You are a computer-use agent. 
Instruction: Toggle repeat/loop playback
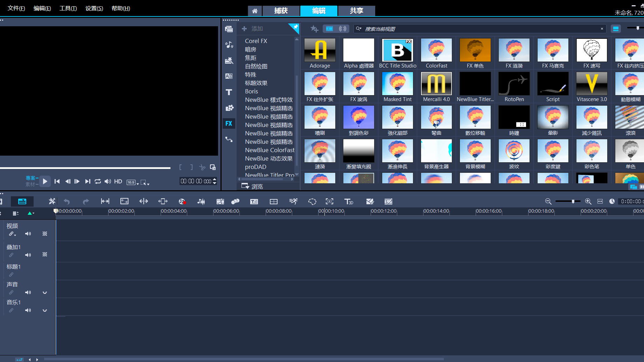point(98,181)
